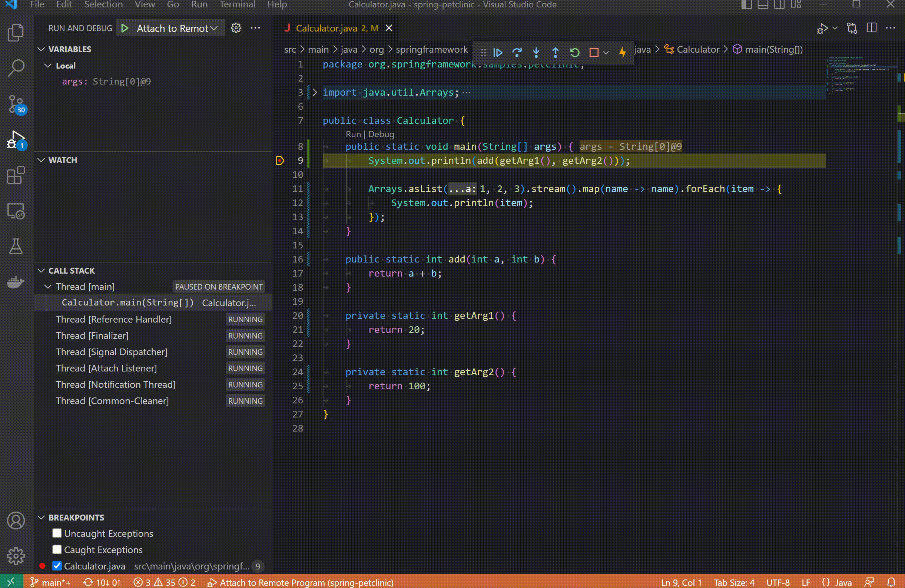The width and height of the screenshot is (905, 588).
Task: Open Source Control view with 30 badge
Action: tap(16, 104)
